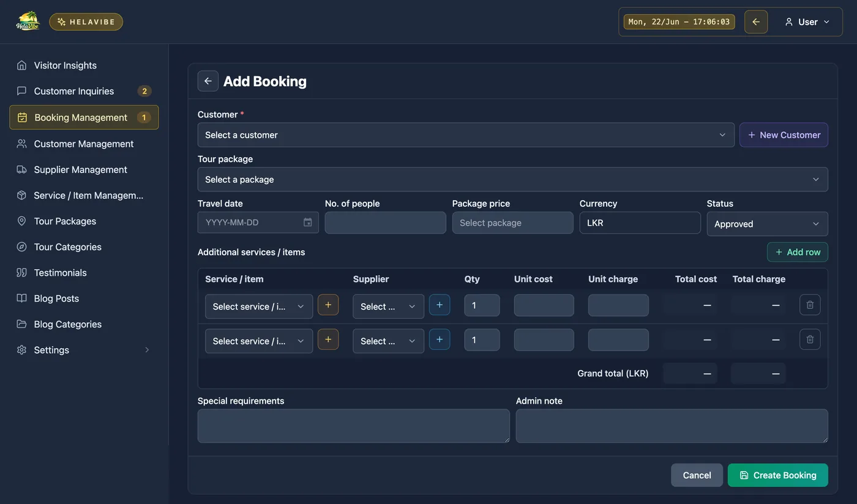Click the first row Unit cost field

(544, 305)
